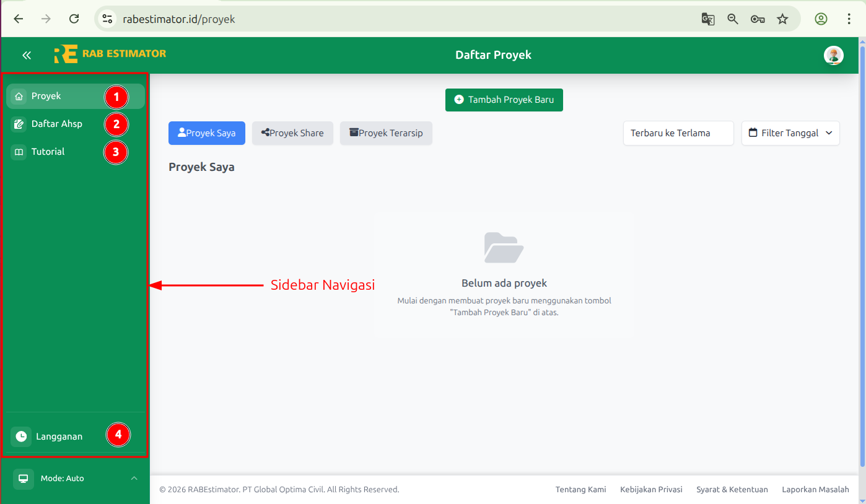Click inside the browser address bar

[x=248, y=19]
